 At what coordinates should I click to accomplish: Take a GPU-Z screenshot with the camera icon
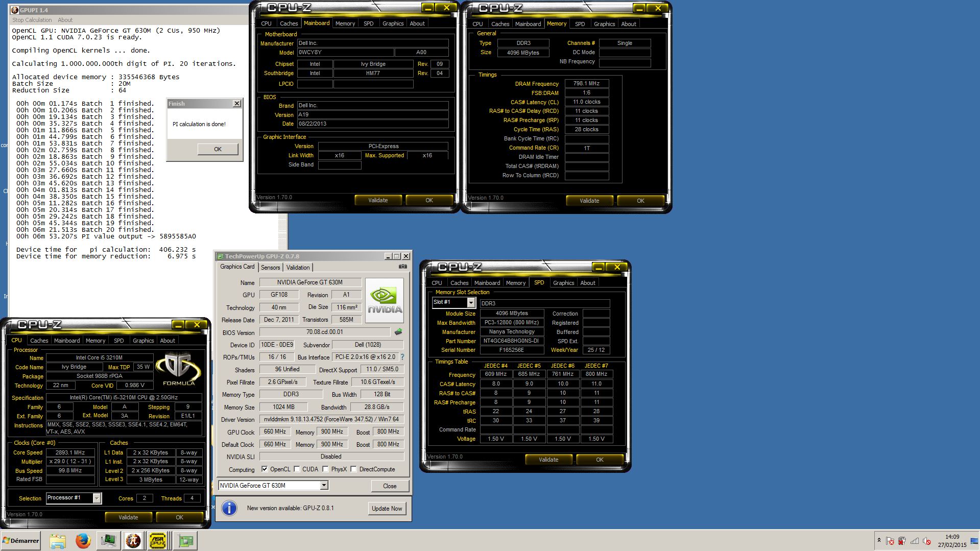(403, 267)
